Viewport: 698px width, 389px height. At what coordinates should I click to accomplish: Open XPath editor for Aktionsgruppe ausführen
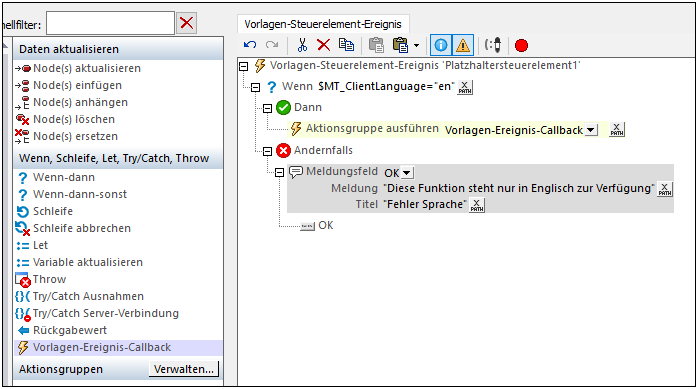617,130
